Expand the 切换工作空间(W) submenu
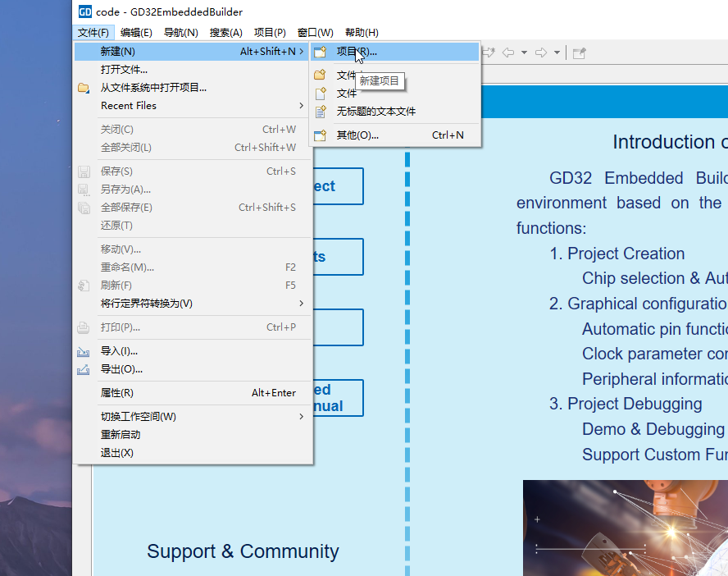728x576 pixels. point(301,417)
